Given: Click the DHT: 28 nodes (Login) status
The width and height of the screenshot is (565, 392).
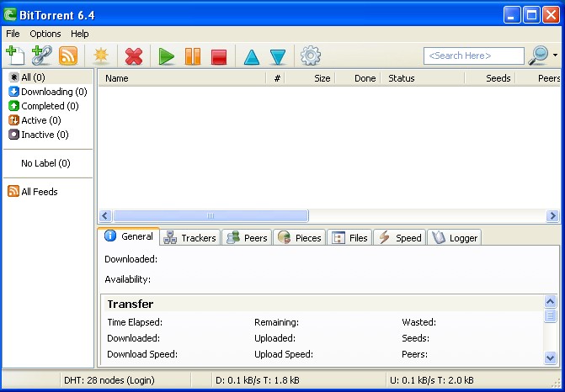Looking at the screenshot, I should (109, 380).
